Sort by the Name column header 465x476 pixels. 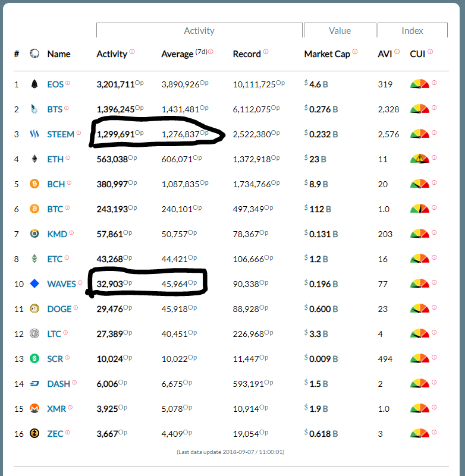[x=59, y=54]
